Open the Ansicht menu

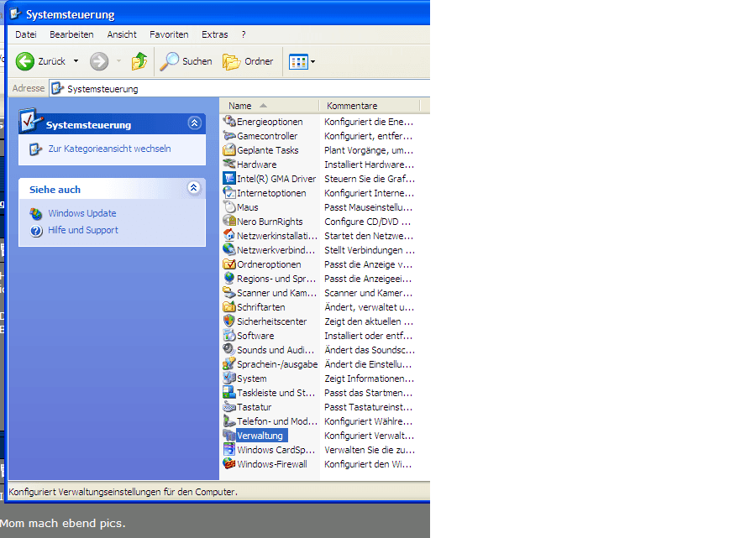[122, 34]
